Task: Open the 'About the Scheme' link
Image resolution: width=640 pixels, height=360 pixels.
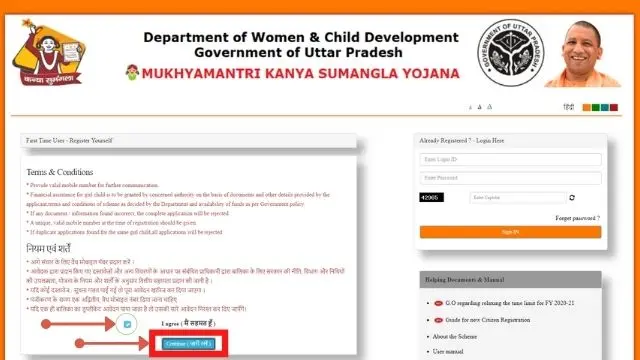Action: pos(455,337)
